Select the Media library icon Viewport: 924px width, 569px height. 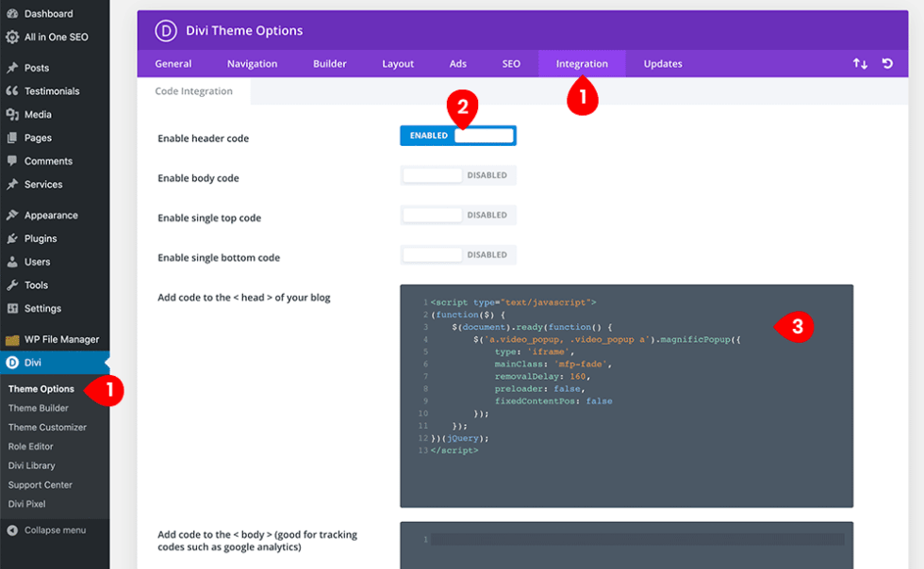12,114
